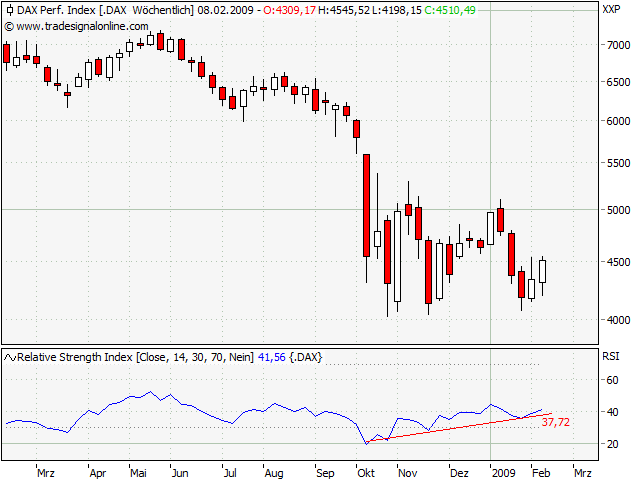Click the 6000 price axis label

point(618,121)
